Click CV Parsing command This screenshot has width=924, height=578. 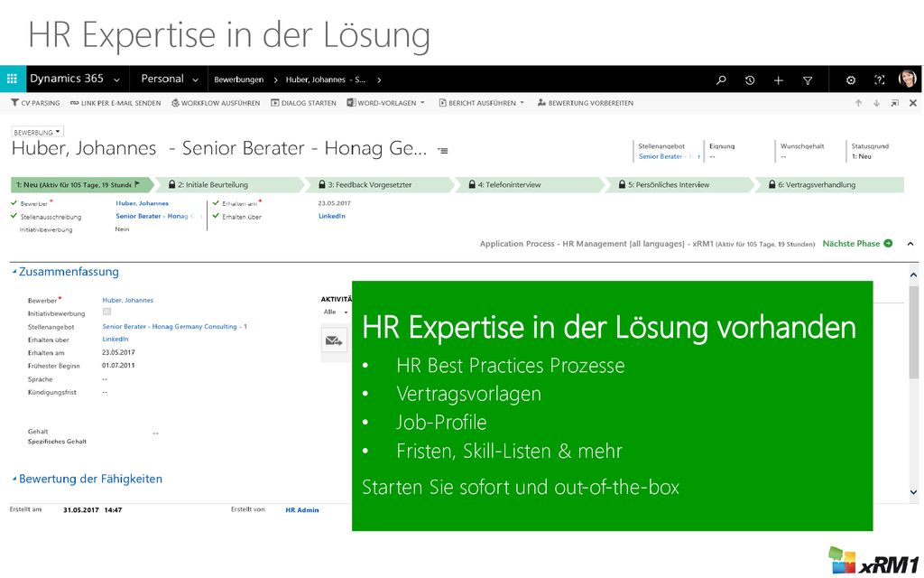[35, 103]
